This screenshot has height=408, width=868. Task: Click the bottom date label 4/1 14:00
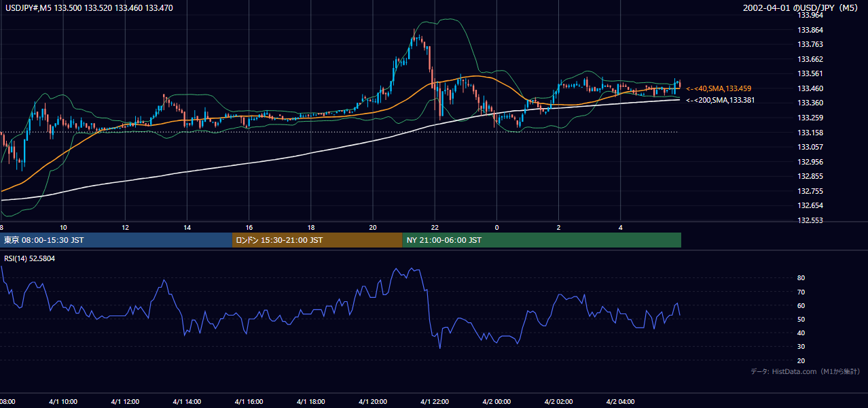(187, 402)
